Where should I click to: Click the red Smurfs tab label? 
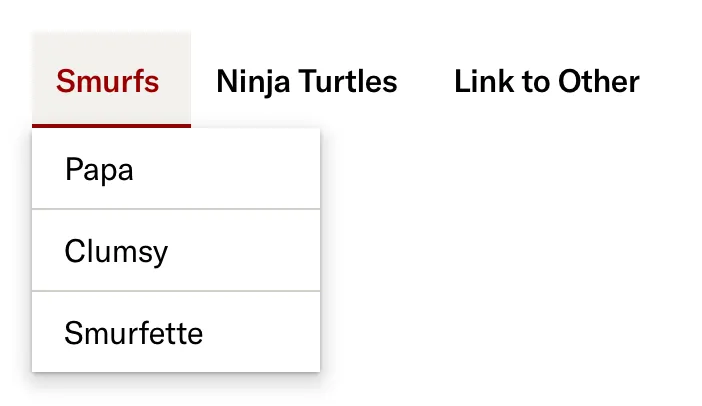tap(108, 81)
